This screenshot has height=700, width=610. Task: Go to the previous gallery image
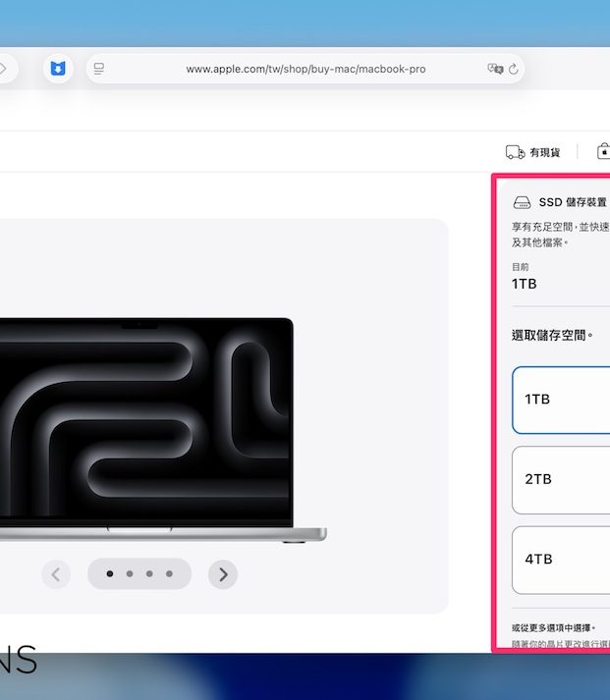[55, 574]
